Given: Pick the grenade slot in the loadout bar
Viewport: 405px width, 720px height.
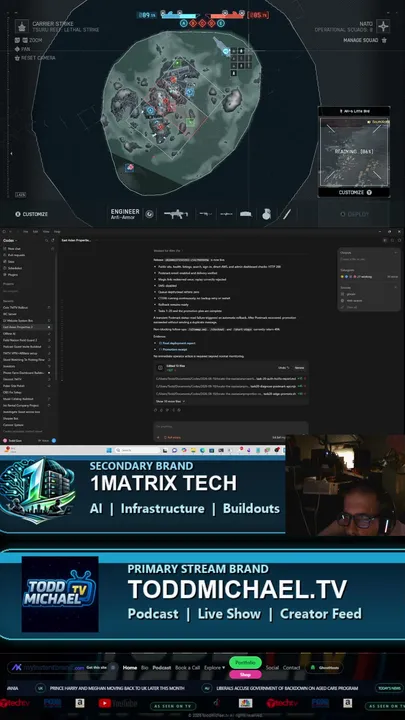Looking at the screenshot, I should pos(267,214).
